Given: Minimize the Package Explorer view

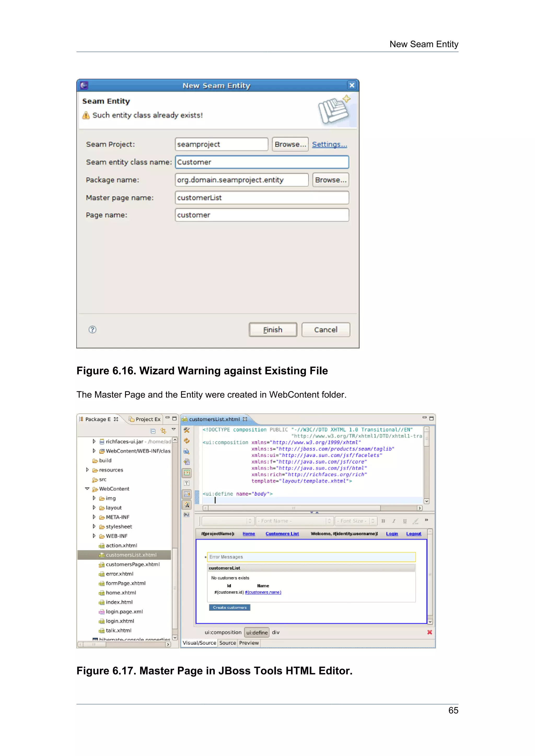Looking at the screenshot, I should [167, 418].
